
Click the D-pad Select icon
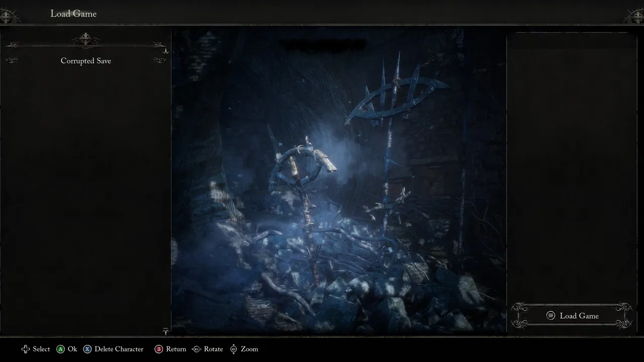[x=25, y=349]
